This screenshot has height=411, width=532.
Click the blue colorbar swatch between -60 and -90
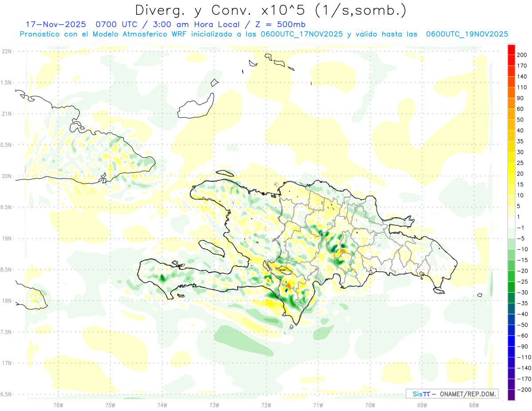click(x=512, y=341)
